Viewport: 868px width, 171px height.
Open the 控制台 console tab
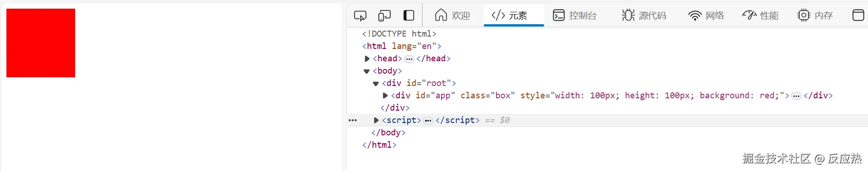click(x=574, y=16)
